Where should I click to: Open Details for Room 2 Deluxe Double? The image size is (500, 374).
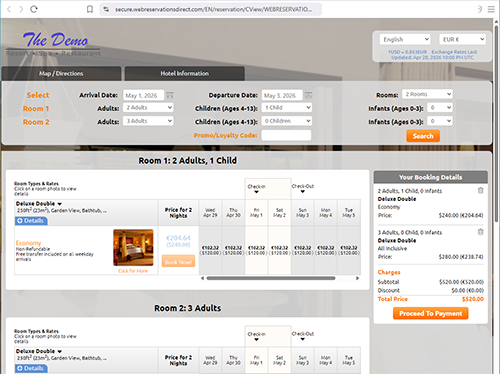click(x=31, y=368)
